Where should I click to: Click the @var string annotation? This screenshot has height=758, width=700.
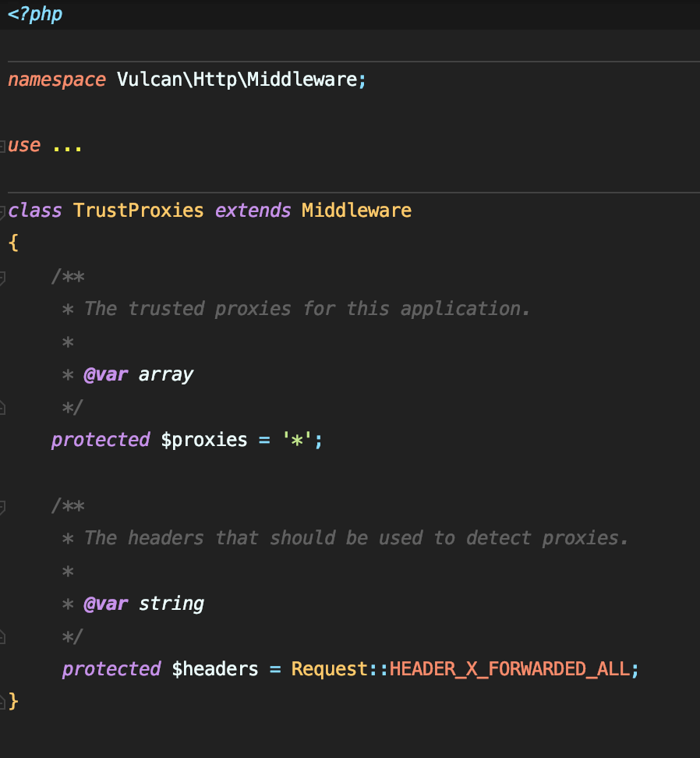143,604
